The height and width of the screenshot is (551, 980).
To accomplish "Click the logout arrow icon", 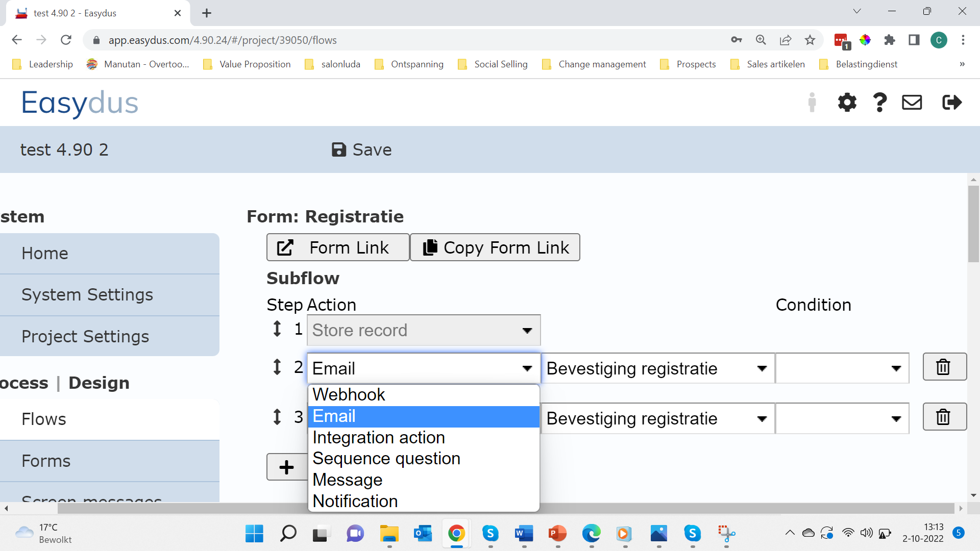I will click(x=952, y=103).
